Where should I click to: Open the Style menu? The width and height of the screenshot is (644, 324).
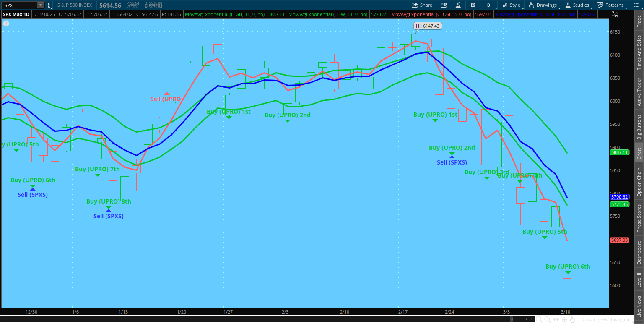click(511, 5)
